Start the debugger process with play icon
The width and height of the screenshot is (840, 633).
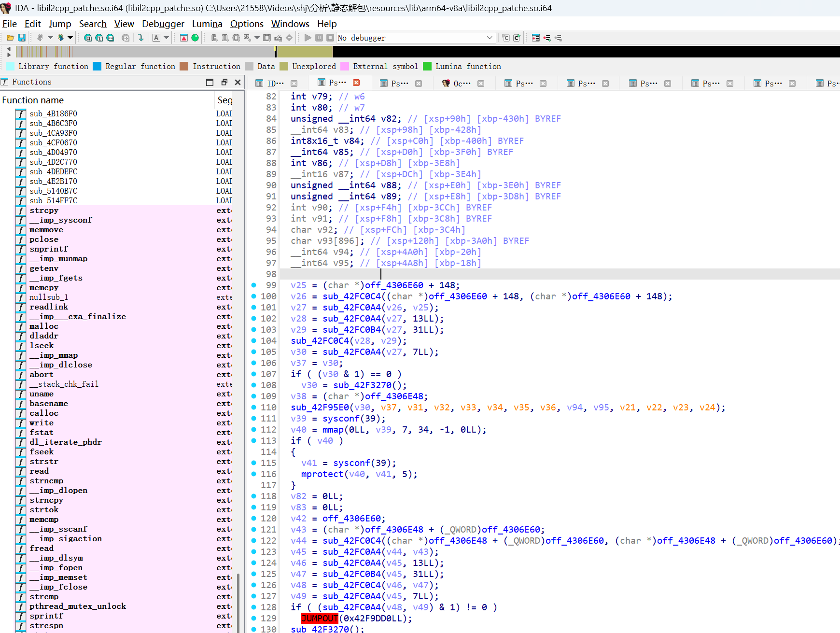308,38
